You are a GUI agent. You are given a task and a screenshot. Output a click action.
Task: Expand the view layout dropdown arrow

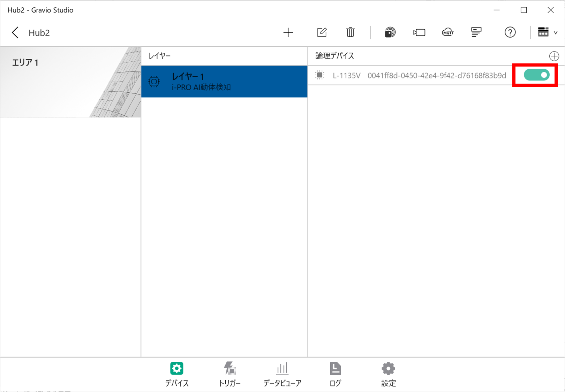tap(556, 33)
